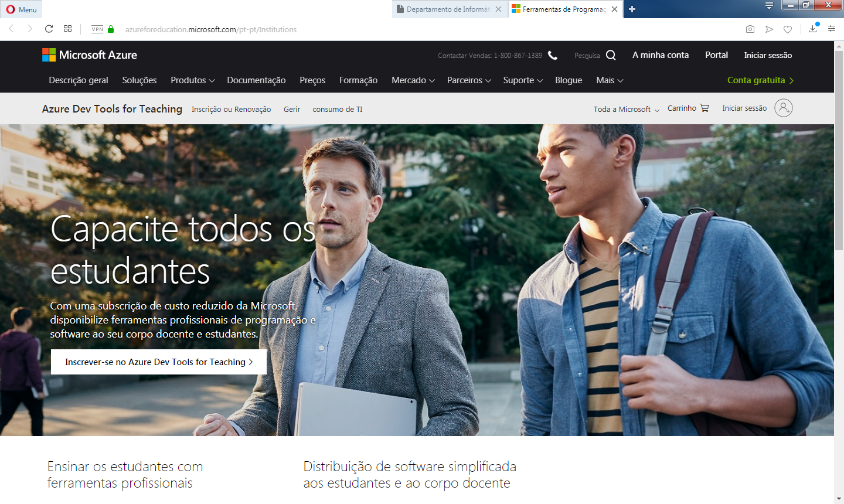Open the Documentação menu item
Image resolution: width=844 pixels, height=504 pixels.
click(256, 80)
